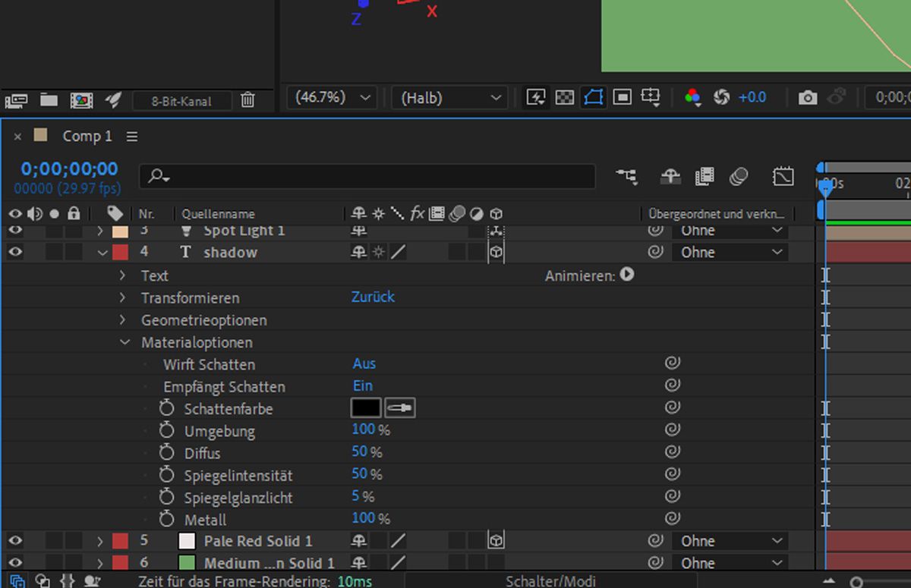Open the Schattenfarbe color swatch
911x588 pixels.
tap(366, 408)
